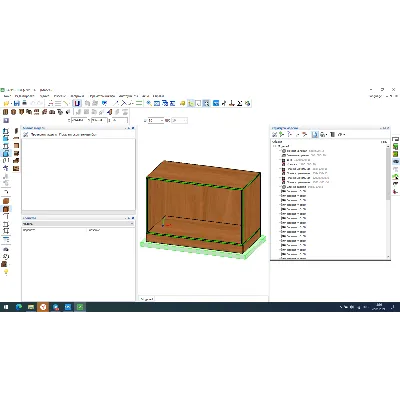Click the monitor outline icon atop the right toolbar

coord(396,139)
